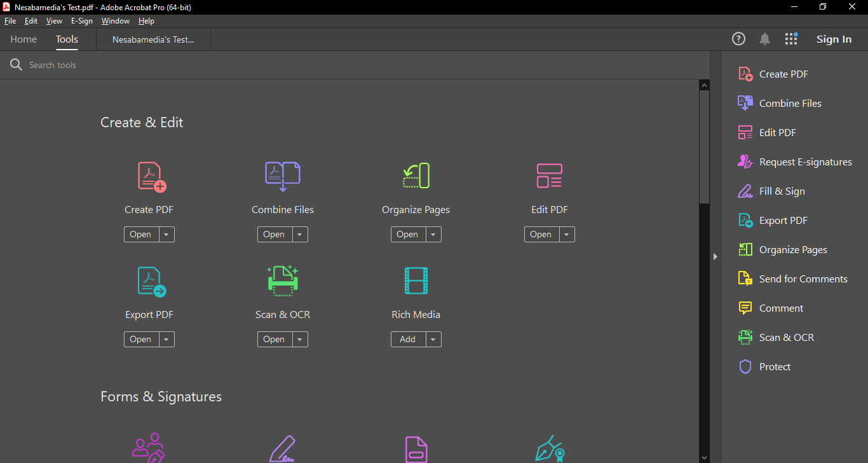Open the dropdown arrow next to Edit PDF
Screen dimensions: 868x463
567,235
